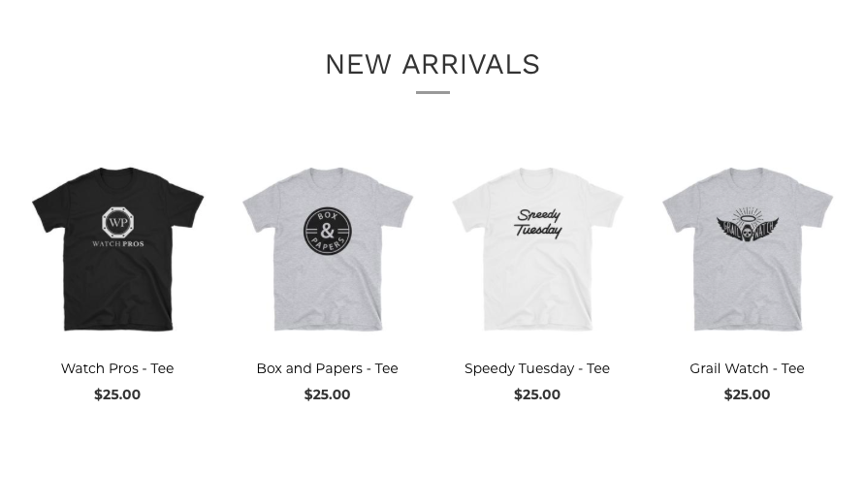Click the WATCH PROS wordmark under the octagon
Image resolution: width=865 pixels, height=504 pixels.
(118, 243)
